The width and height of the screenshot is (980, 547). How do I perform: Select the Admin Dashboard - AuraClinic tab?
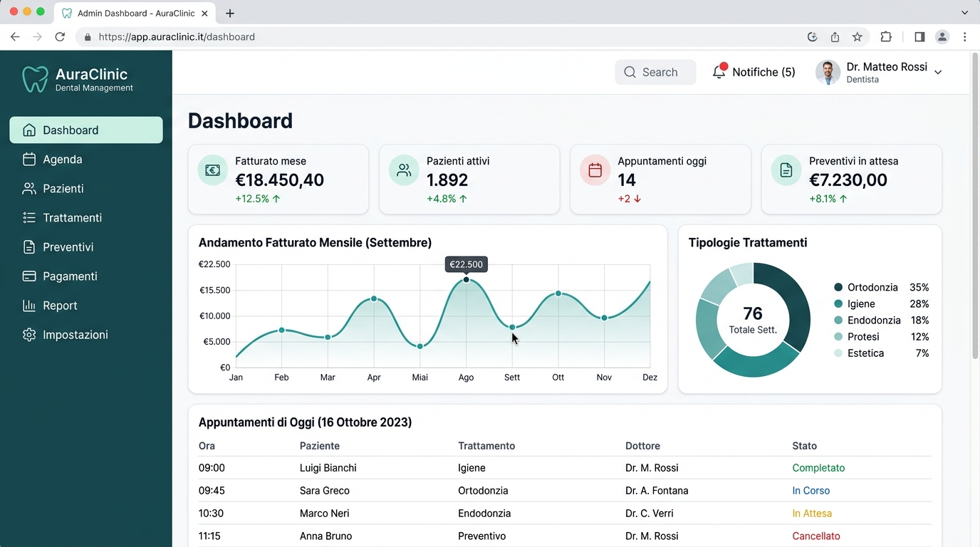[x=135, y=14]
